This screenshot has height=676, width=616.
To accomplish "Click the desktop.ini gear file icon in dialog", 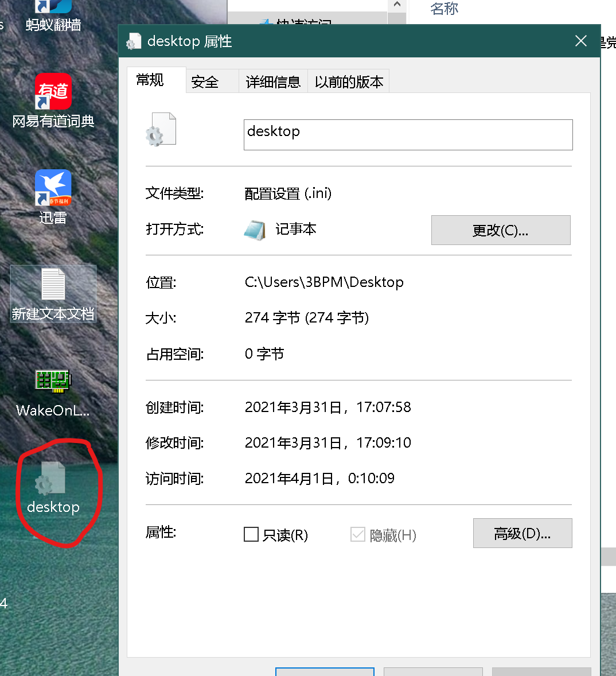I will pyautogui.click(x=161, y=129).
